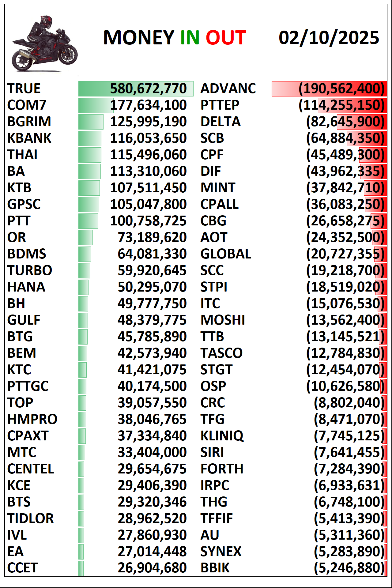Screen dimensions: 392x588
Task: Click the KLINIQ ticker label
Action: pyautogui.click(x=222, y=436)
